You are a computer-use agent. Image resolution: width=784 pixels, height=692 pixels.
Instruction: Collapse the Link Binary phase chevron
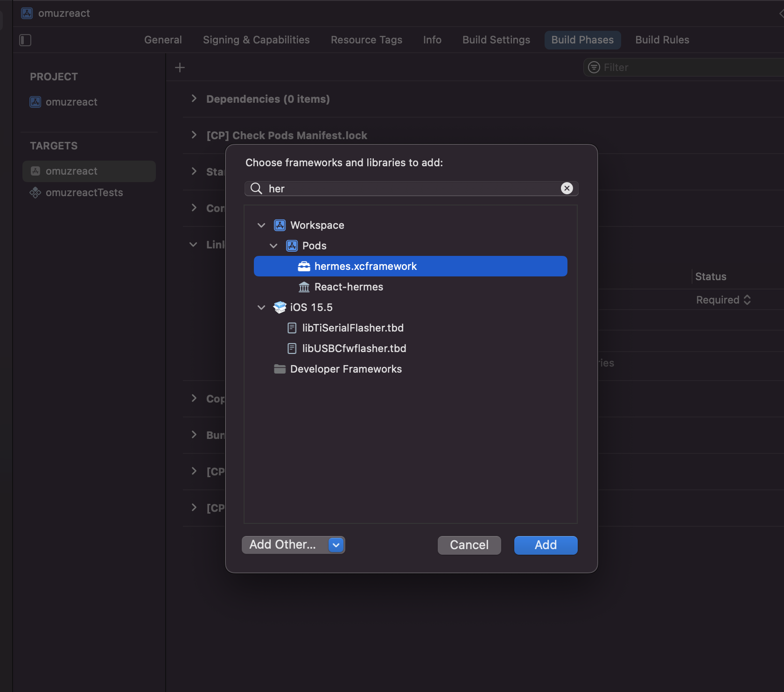click(193, 244)
